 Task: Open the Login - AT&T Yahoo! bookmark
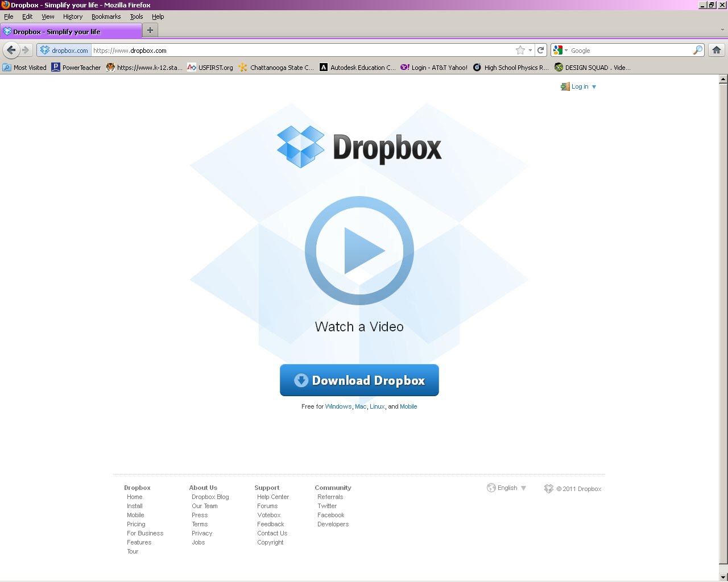click(434, 68)
